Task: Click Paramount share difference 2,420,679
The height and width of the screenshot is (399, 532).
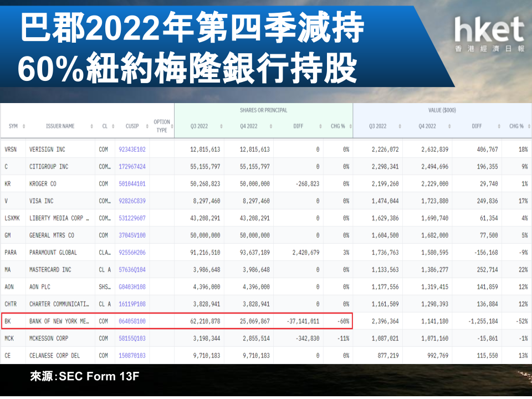Action: 306,253
